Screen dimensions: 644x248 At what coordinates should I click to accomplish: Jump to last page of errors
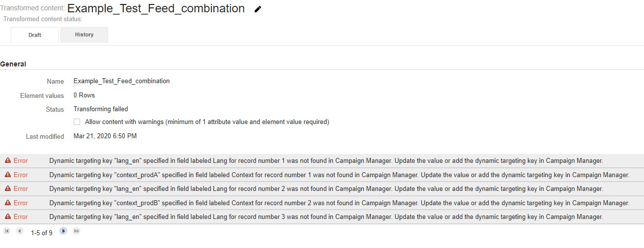(76, 231)
